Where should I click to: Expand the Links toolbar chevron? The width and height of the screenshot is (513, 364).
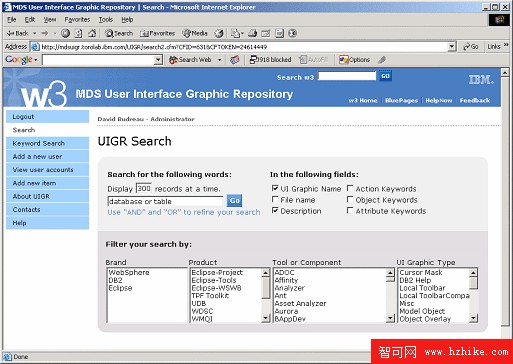tap(506, 45)
